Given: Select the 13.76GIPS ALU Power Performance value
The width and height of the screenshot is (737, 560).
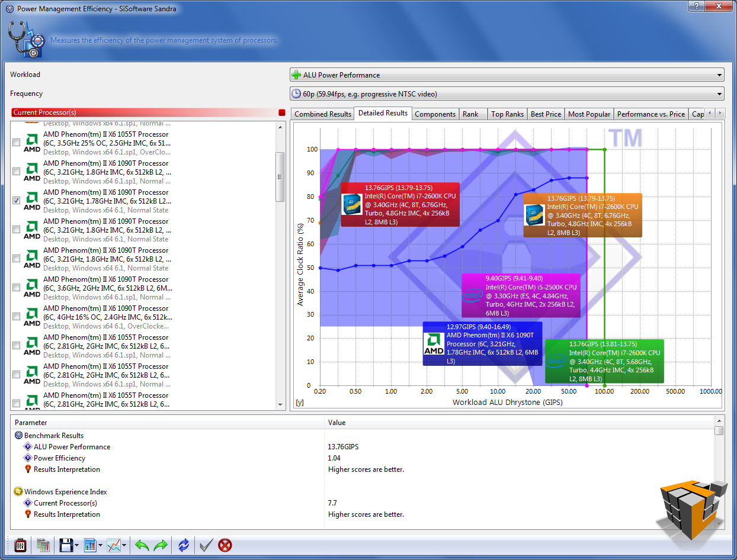Looking at the screenshot, I should point(343,447).
